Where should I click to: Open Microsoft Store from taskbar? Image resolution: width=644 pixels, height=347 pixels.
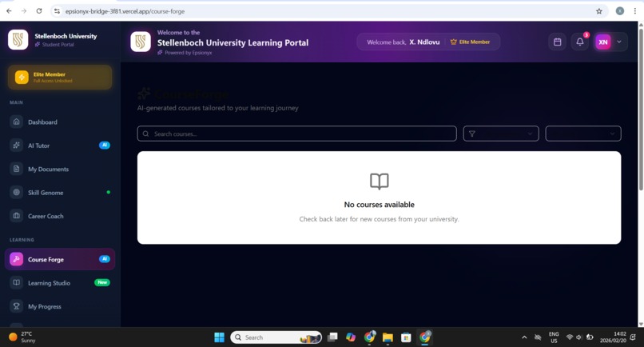(406, 337)
